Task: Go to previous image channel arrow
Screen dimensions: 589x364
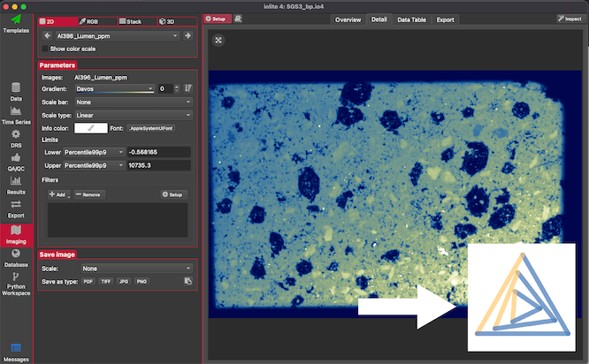Action: [x=48, y=35]
